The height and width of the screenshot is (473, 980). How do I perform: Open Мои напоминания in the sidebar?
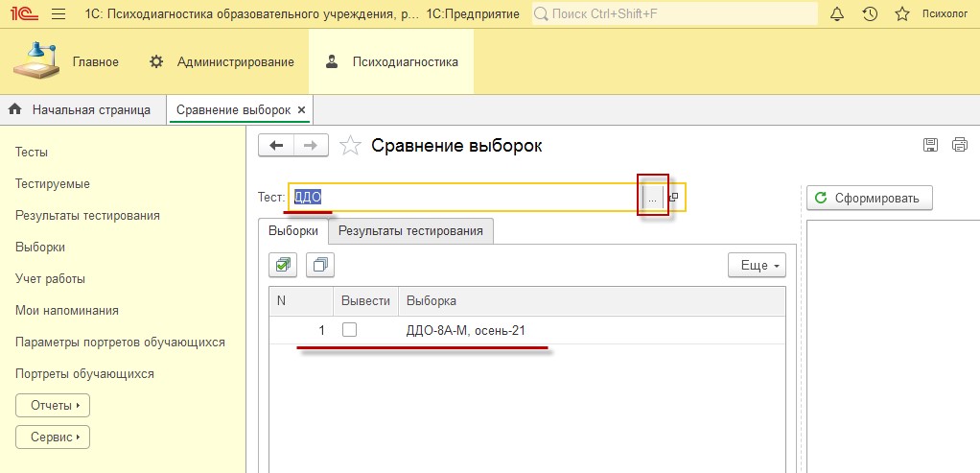pos(67,310)
